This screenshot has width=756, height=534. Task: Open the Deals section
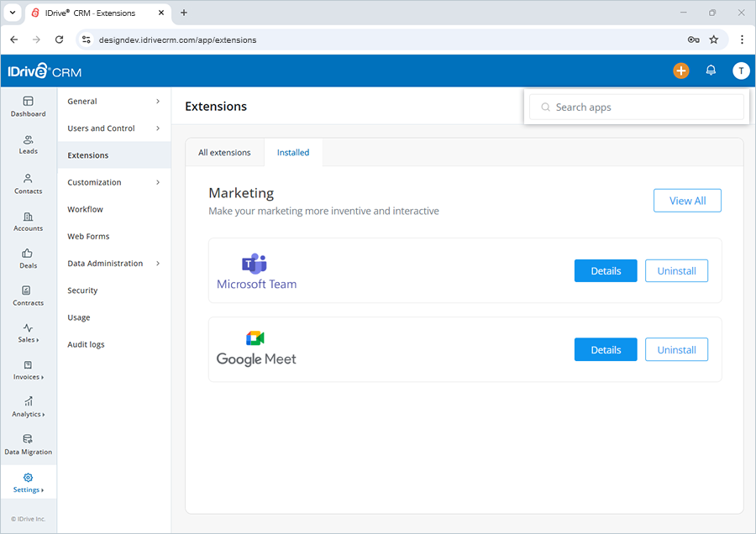tap(28, 259)
